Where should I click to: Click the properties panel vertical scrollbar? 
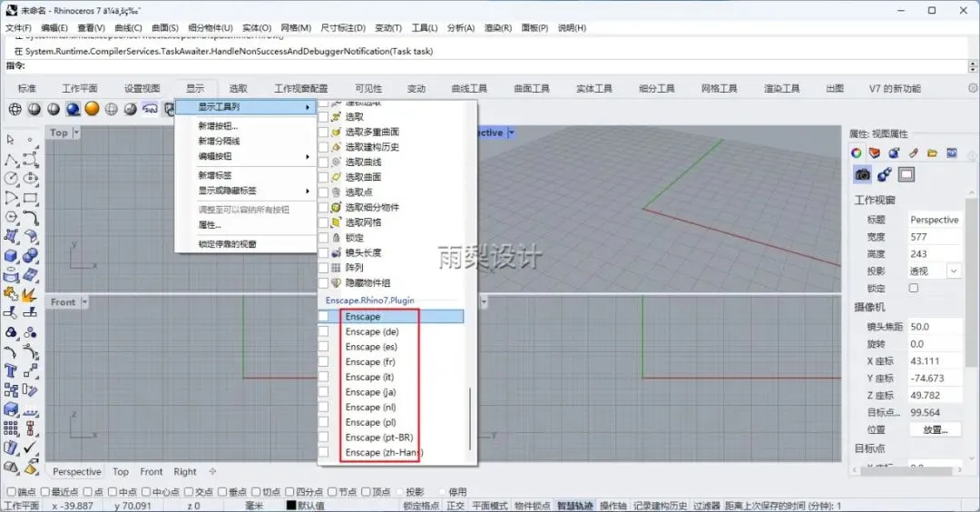pos(972,282)
